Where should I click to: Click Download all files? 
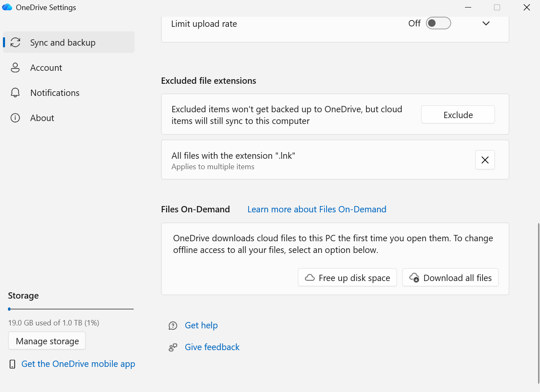click(x=450, y=278)
